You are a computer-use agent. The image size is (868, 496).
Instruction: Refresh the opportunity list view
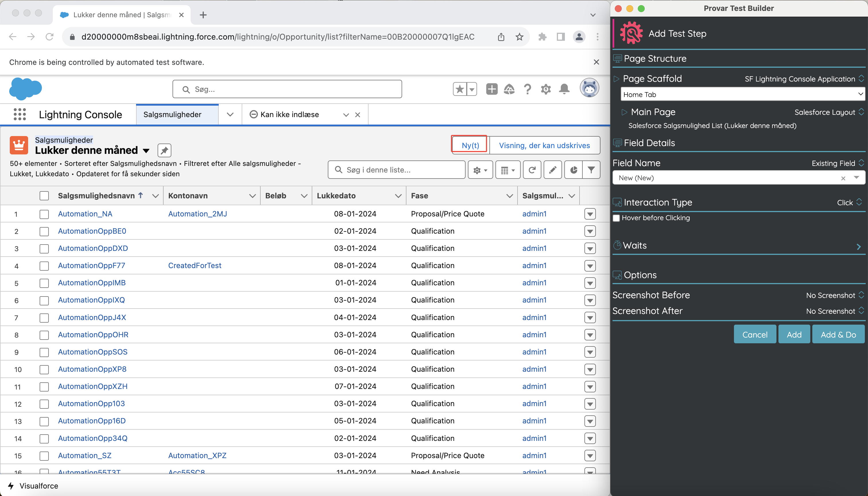(x=532, y=170)
